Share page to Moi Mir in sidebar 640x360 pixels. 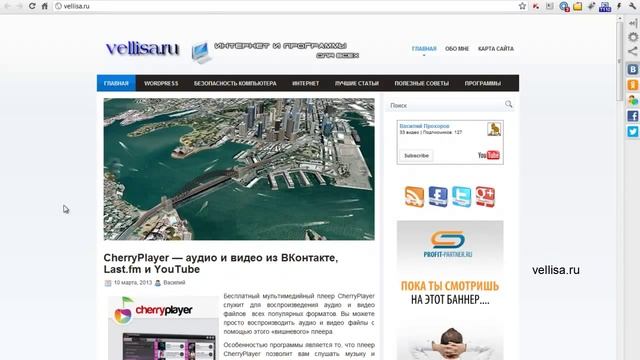[633, 100]
